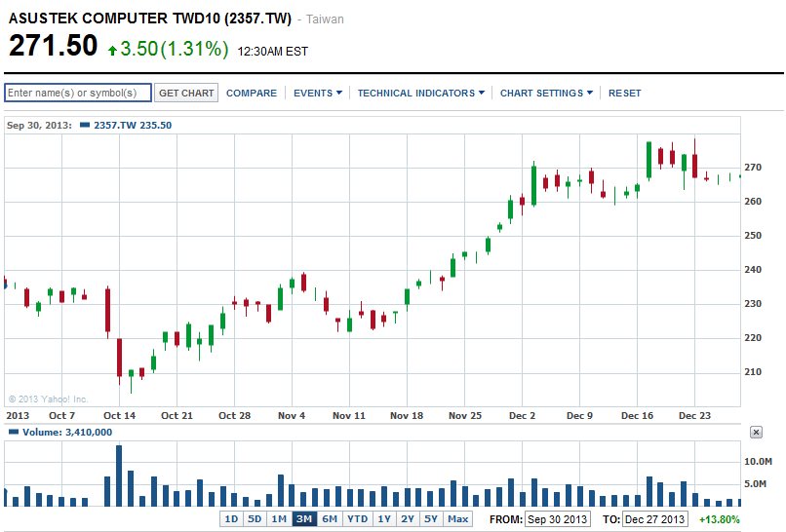Click the Oct 21 date label
The width and height of the screenshot is (786, 532).
click(177, 415)
